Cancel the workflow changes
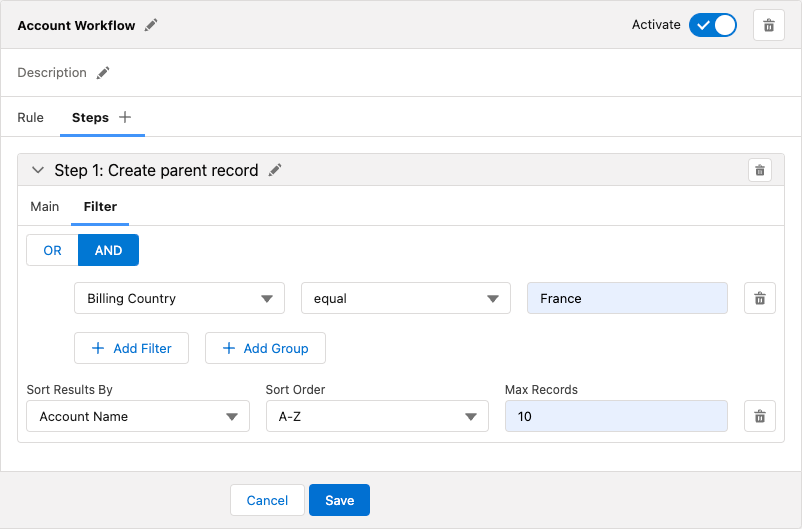This screenshot has width=802, height=529. (268, 500)
